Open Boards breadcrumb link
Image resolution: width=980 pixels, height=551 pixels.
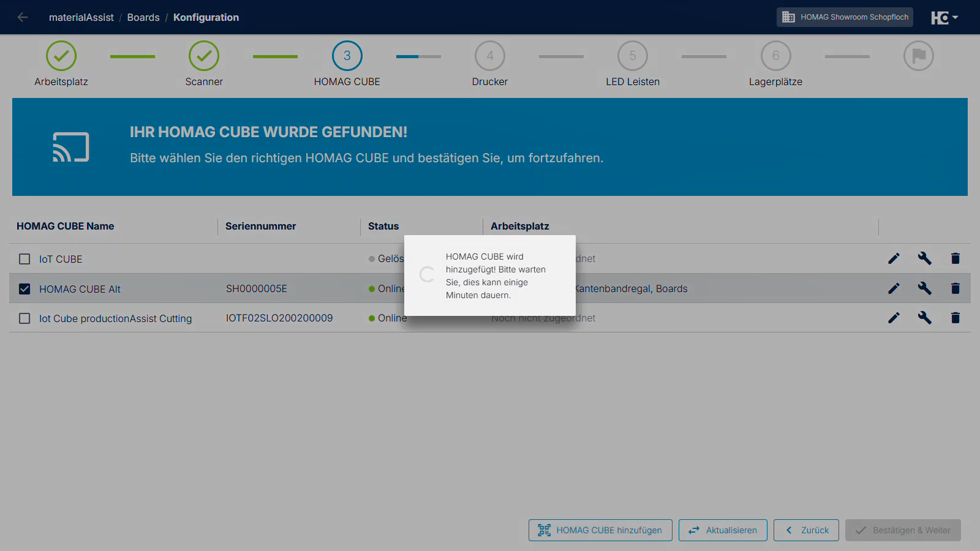click(x=143, y=17)
